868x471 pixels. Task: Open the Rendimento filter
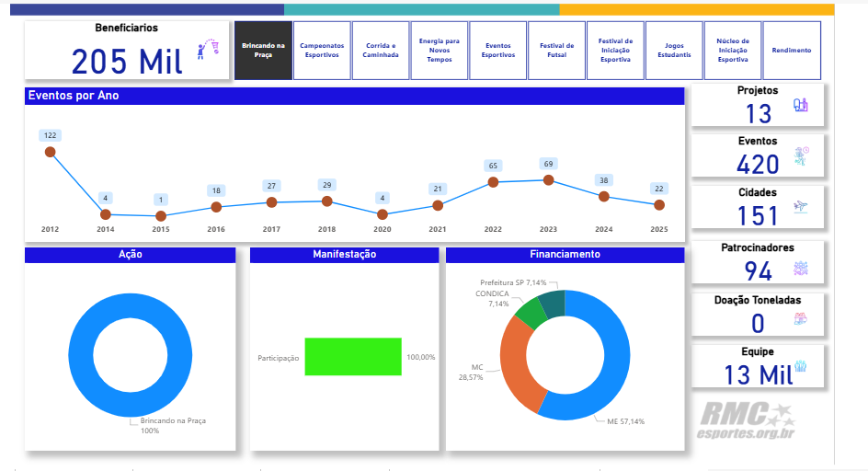click(792, 51)
